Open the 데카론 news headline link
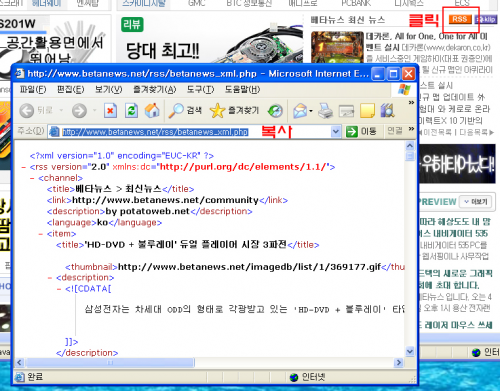 [426, 36]
